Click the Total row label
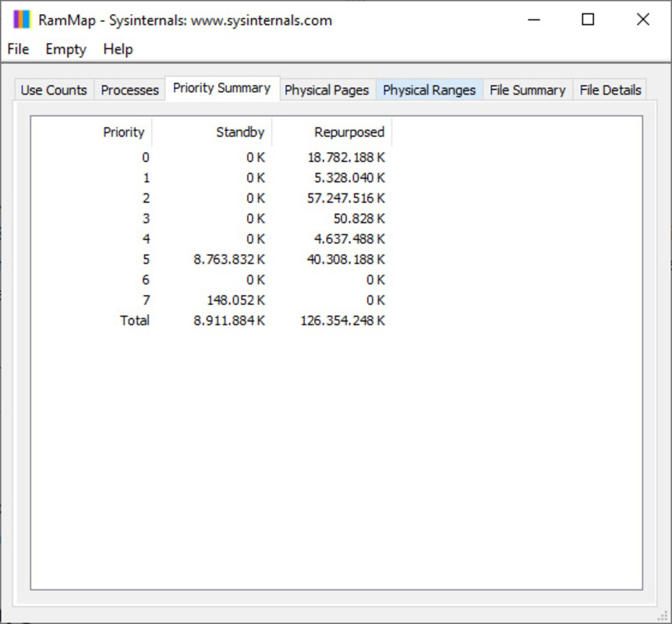The image size is (672, 624). (x=135, y=321)
